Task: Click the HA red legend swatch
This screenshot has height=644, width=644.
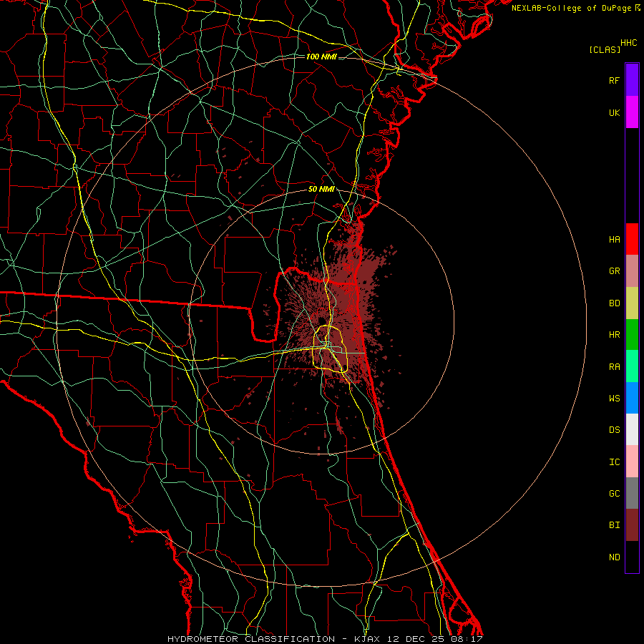Action: 632,239
